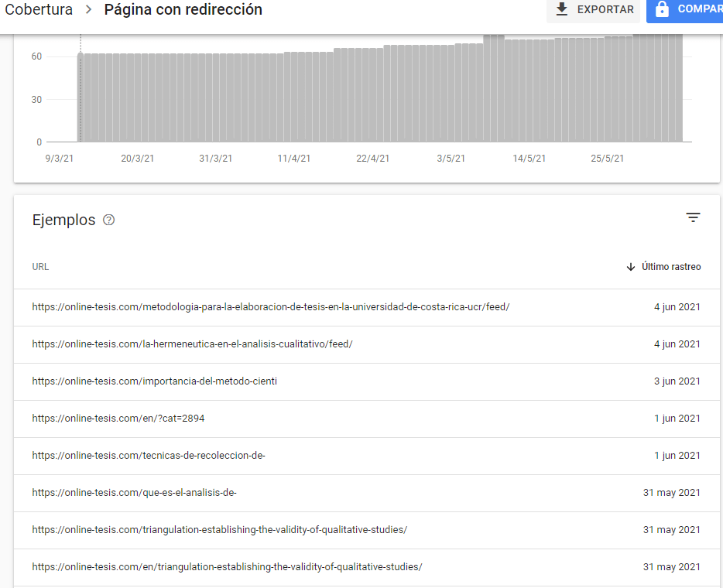Click the URL column header

tap(40, 267)
